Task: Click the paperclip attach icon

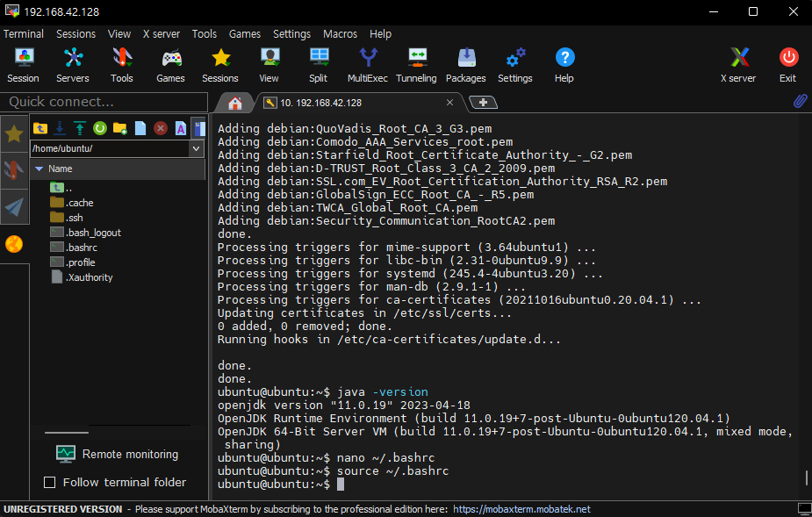Action: 800,101
